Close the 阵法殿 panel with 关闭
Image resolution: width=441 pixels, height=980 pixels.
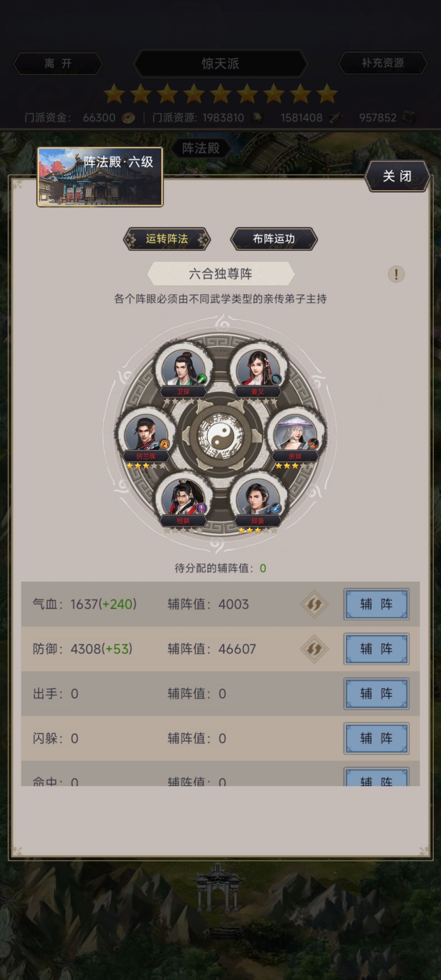point(397,176)
